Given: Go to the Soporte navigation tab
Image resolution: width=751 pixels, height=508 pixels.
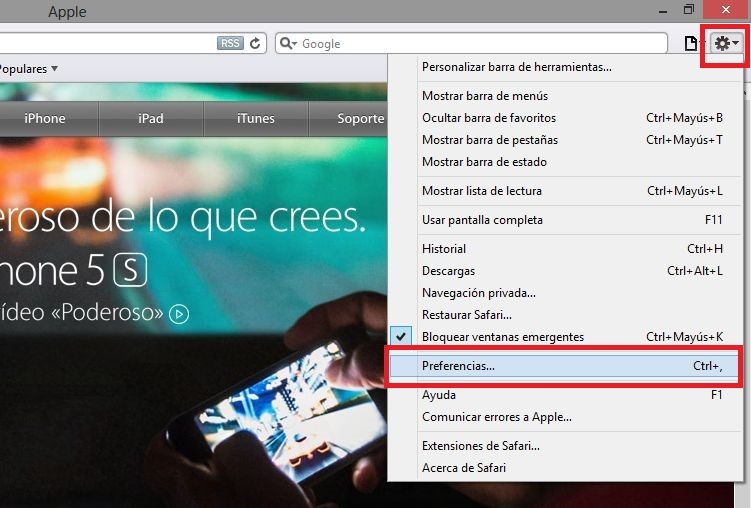Looking at the screenshot, I should point(348,118).
